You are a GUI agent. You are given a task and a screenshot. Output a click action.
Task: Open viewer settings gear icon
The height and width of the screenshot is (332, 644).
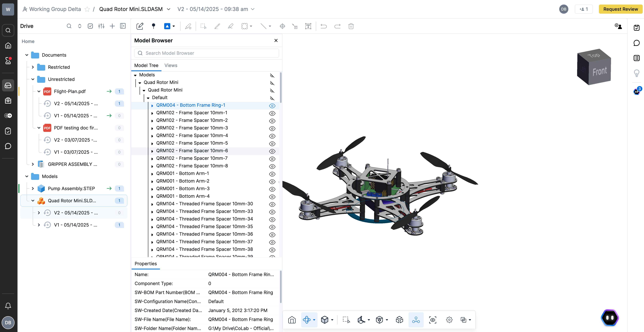[x=449, y=320]
